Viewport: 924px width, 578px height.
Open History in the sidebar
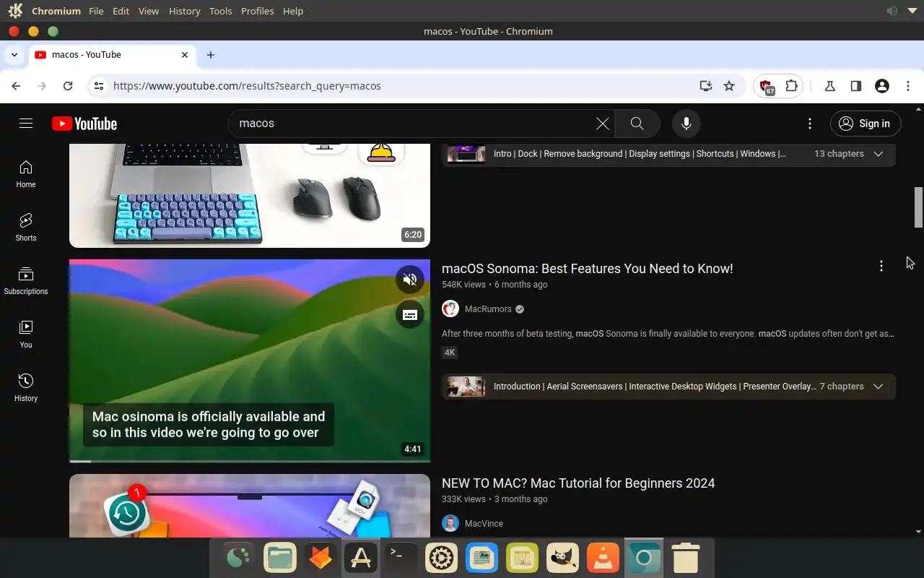(x=26, y=388)
